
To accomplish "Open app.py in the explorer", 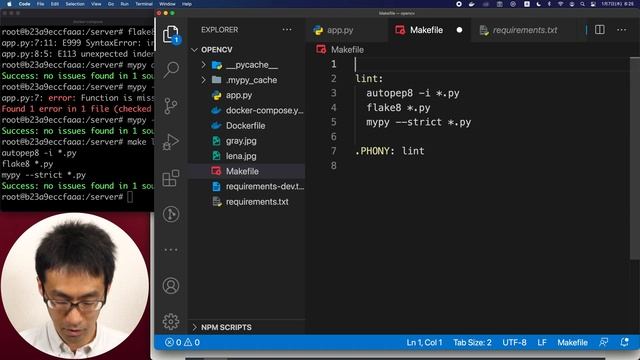I will point(239,96).
